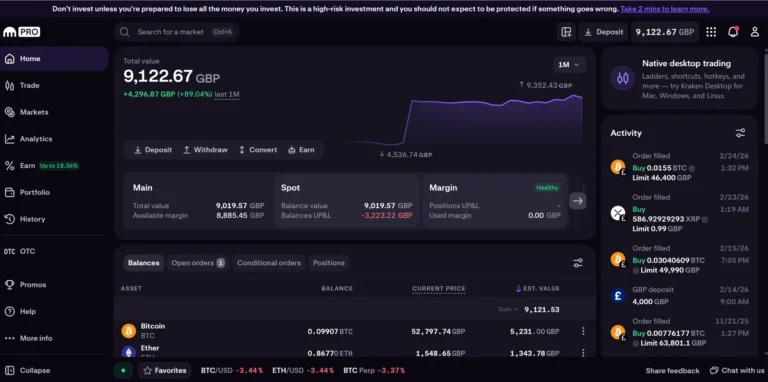Select the Spot account card
This screenshot has height=382, width=768.
click(x=346, y=201)
